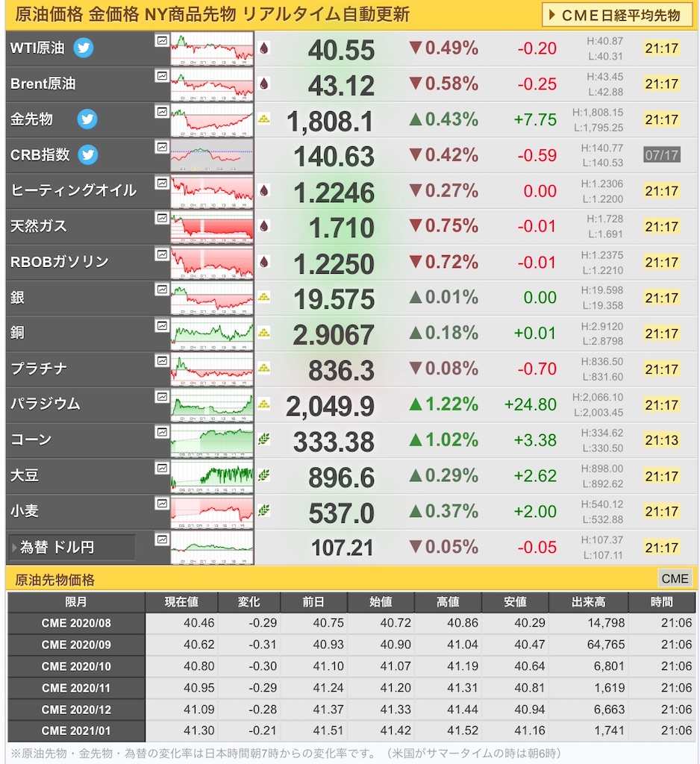
Task: Click the 高値 column header
Action: tap(448, 602)
